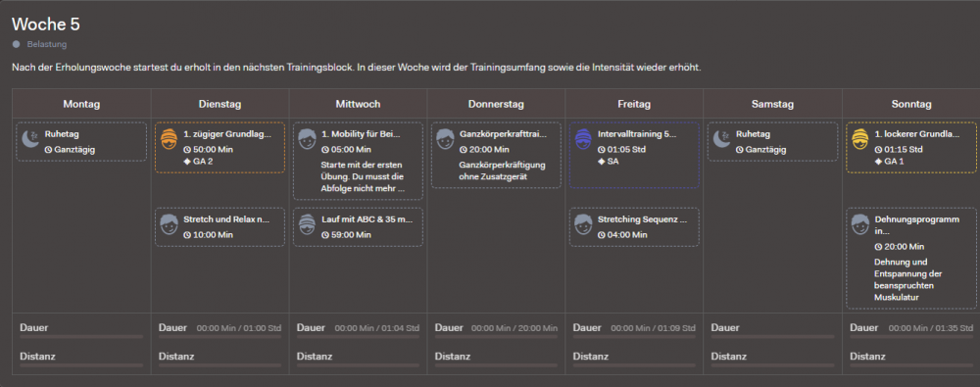
Task: Select the Sonntag column header
Action: tap(911, 104)
